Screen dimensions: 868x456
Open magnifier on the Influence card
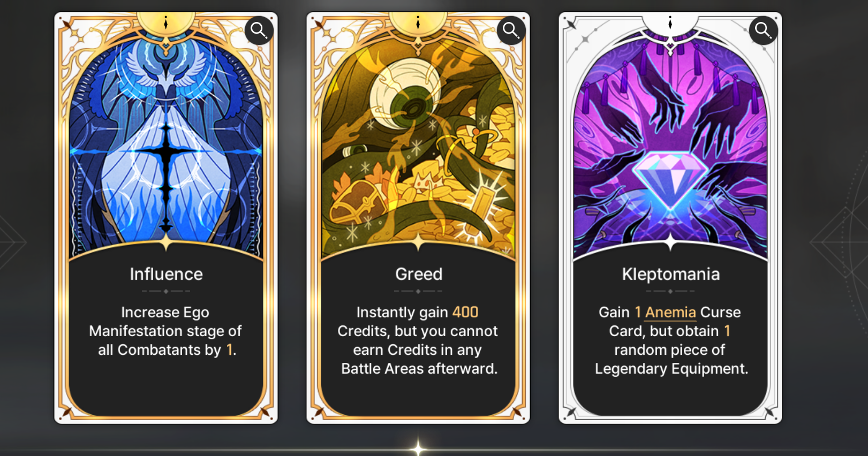point(259,31)
